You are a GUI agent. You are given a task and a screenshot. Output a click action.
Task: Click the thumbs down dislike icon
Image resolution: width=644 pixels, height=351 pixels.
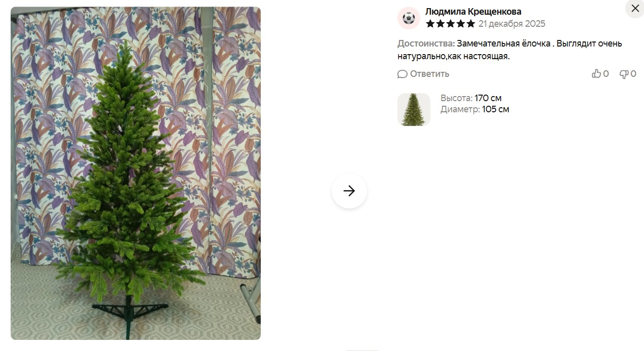624,74
